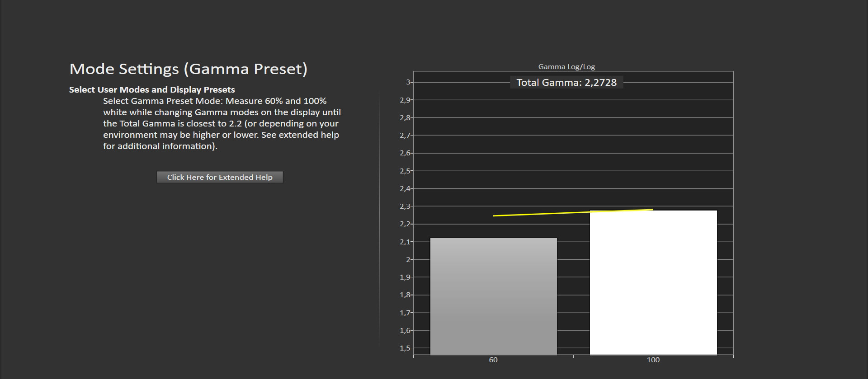Image resolution: width=868 pixels, height=379 pixels.
Task: Click the 100 x-axis label
Action: pyautogui.click(x=653, y=360)
